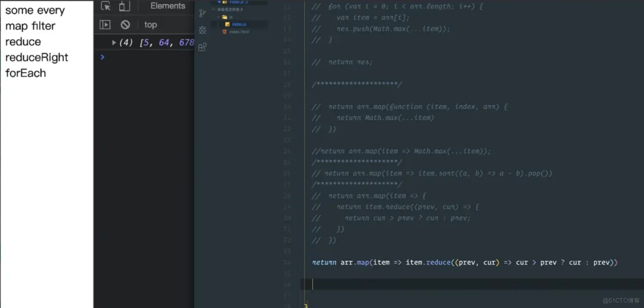
Task: Click the 'reduce' line on the page
Action: [x=23, y=42]
